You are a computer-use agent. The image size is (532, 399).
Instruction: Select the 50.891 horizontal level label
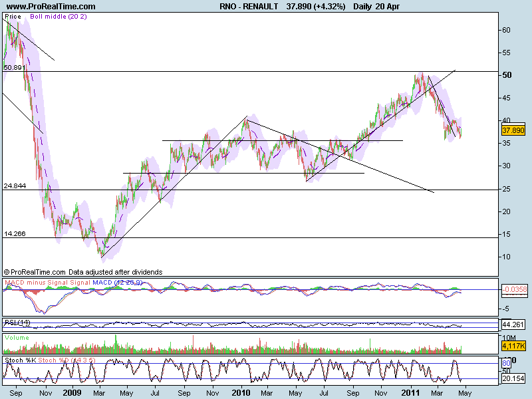(14, 68)
